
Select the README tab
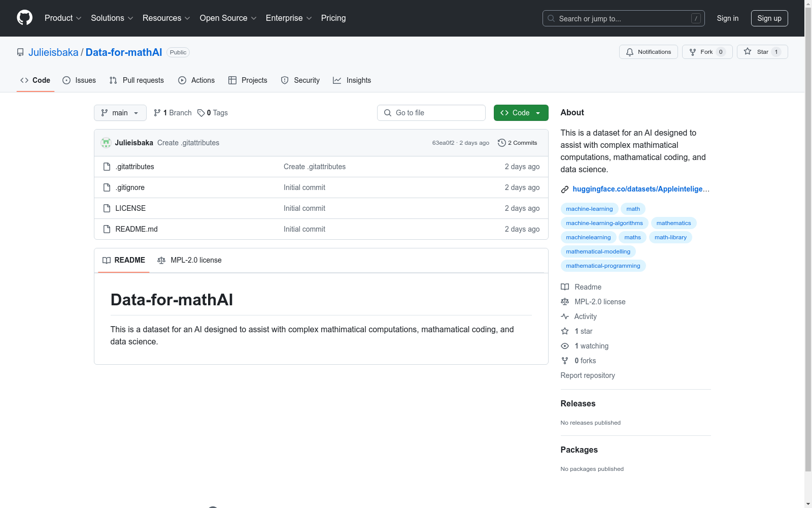click(124, 260)
